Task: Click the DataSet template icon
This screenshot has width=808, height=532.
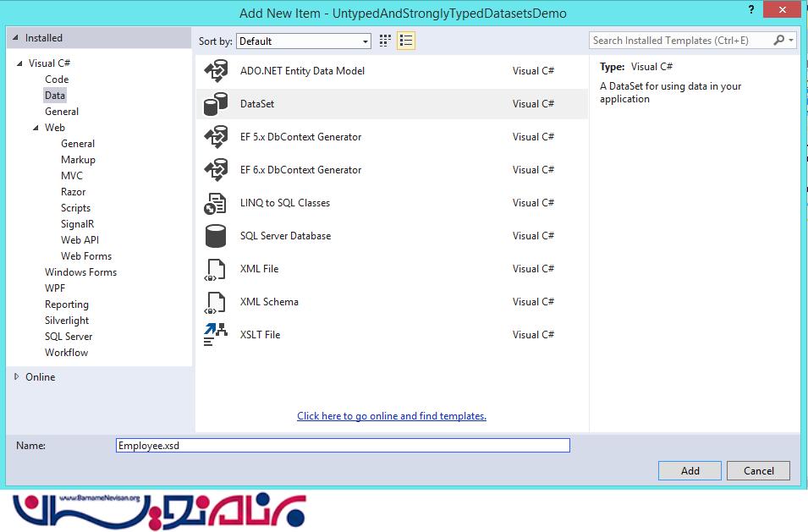Action: point(216,104)
